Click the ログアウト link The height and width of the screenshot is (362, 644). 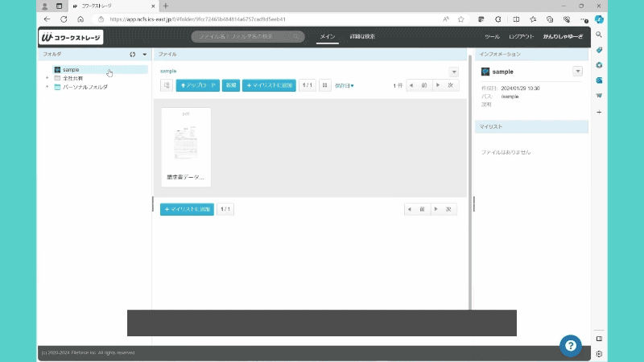521,37
